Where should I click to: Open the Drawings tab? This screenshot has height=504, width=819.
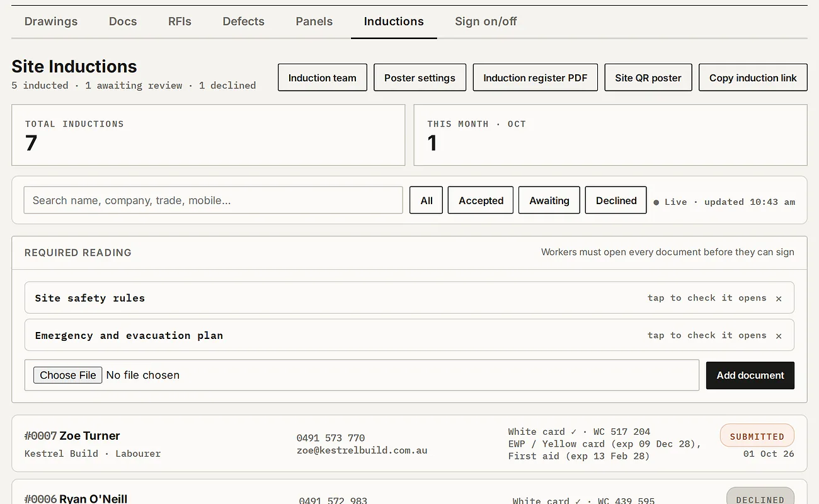(51, 21)
